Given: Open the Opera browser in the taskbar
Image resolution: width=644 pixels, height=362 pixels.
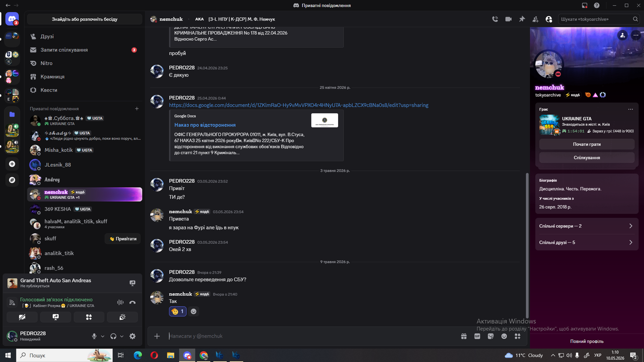Looking at the screenshot, I should [x=154, y=355].
